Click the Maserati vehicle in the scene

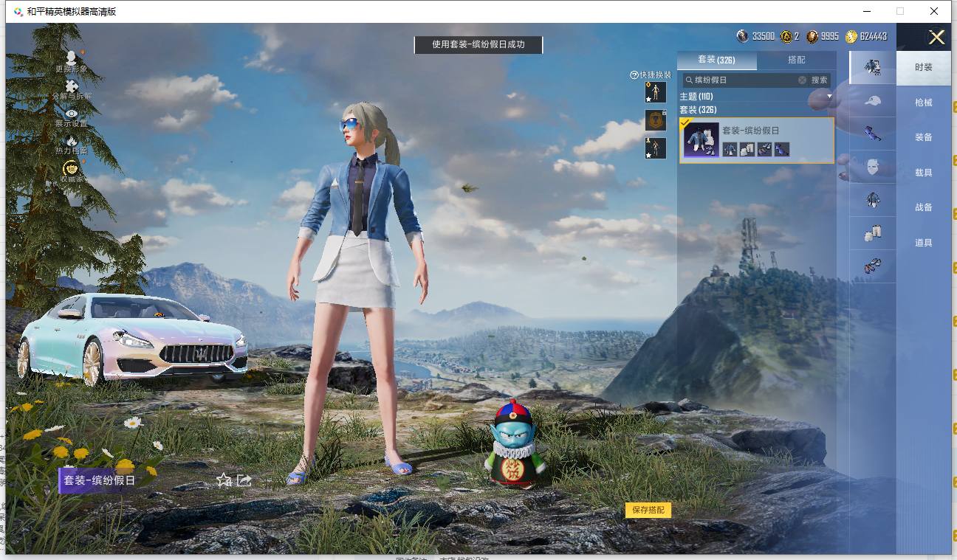coord(131,338)
